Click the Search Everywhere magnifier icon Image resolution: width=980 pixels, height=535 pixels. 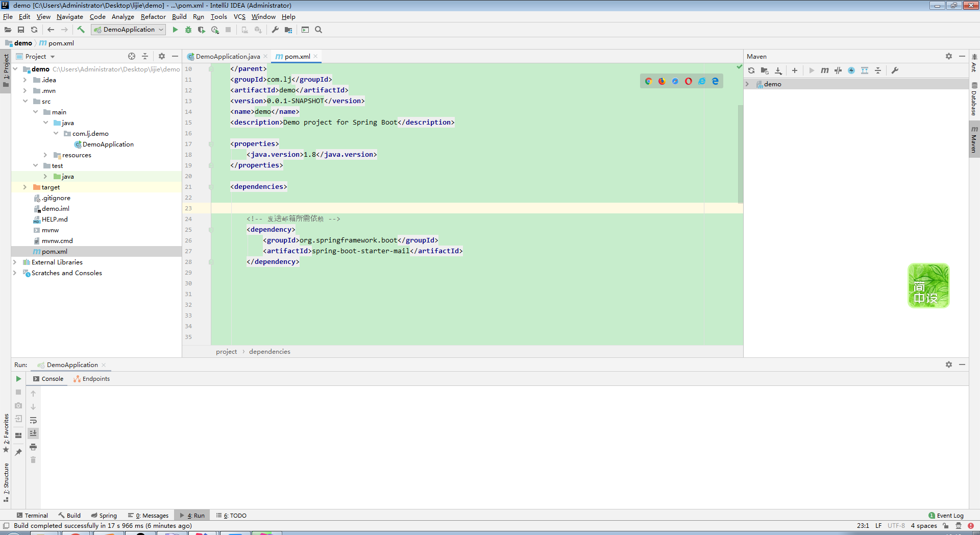click(x=318, y=30)
